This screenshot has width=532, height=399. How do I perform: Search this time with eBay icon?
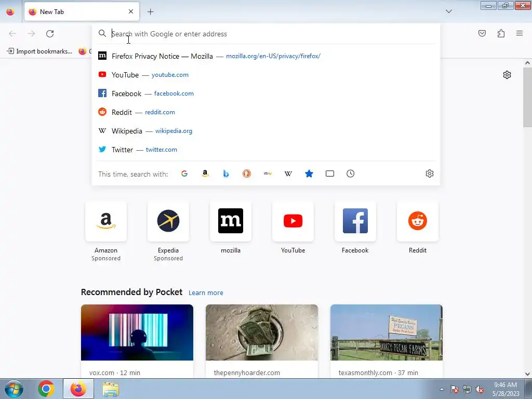pos(268,174)
